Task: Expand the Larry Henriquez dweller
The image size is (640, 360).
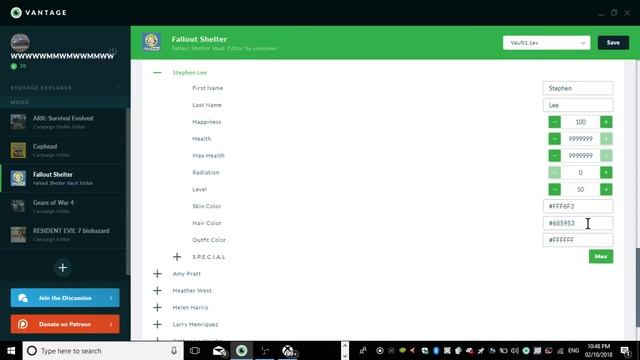Action: click(158, 324)
